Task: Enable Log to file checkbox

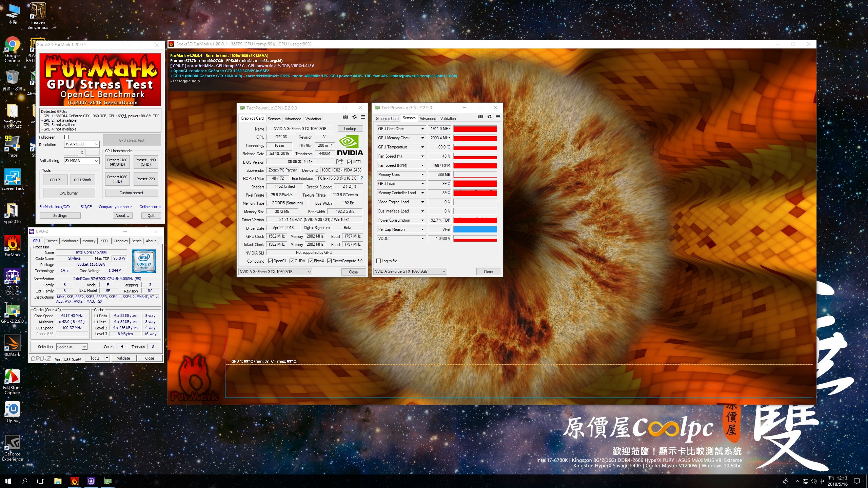Action: (379, 261)
